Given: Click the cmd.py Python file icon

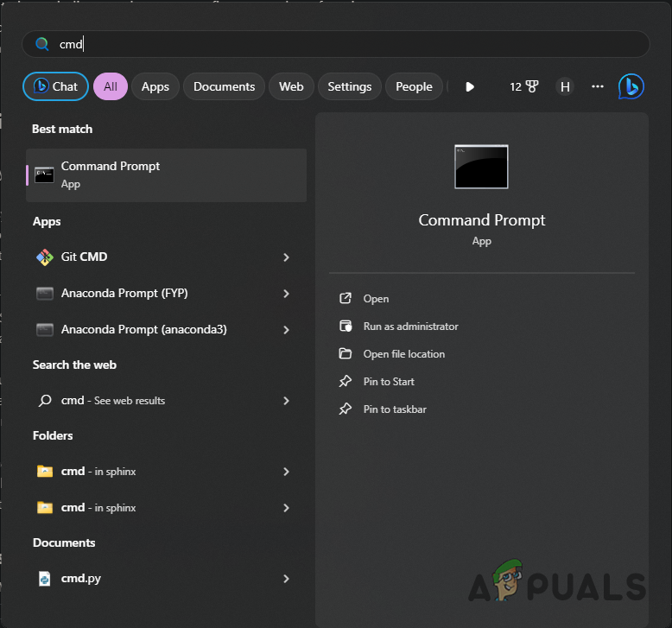Looking at the screenshot, I should click(x=45, y=579).
